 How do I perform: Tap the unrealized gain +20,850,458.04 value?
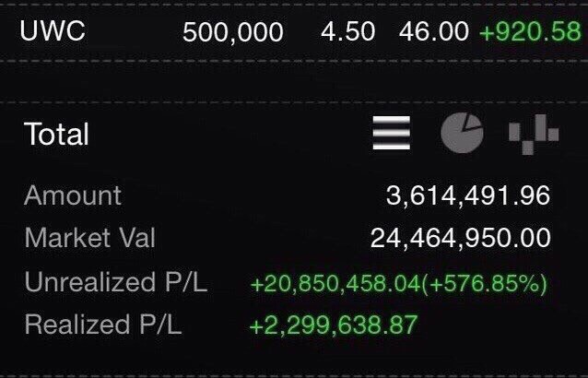click(335, 284)
